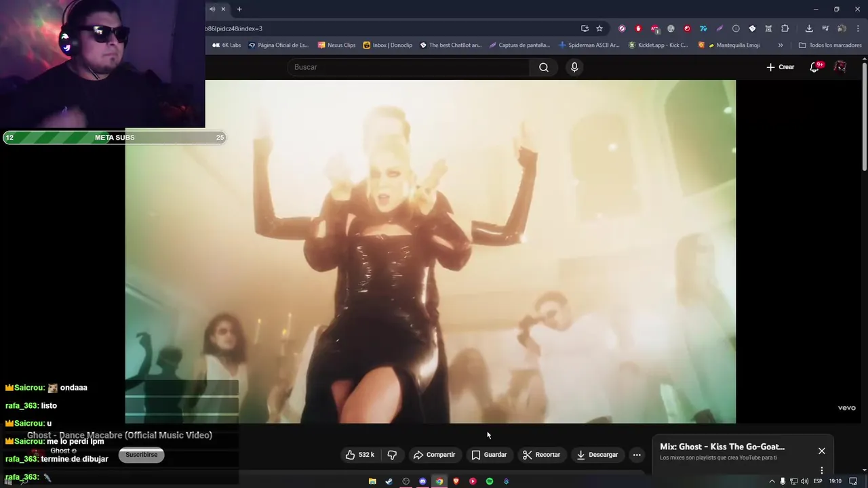This screenshot has height=488, width=868.
Task: Start voice search with microphone icon
Action: coord(574,67)
